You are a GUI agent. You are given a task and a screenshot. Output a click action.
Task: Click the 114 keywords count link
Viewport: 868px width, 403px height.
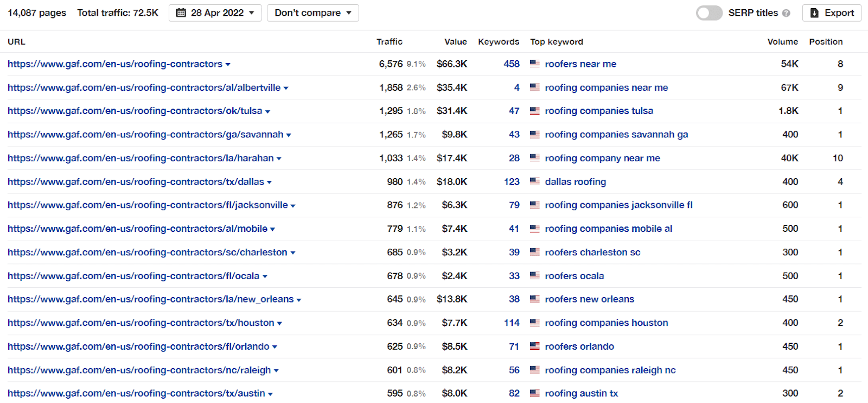tap(512, 323)
